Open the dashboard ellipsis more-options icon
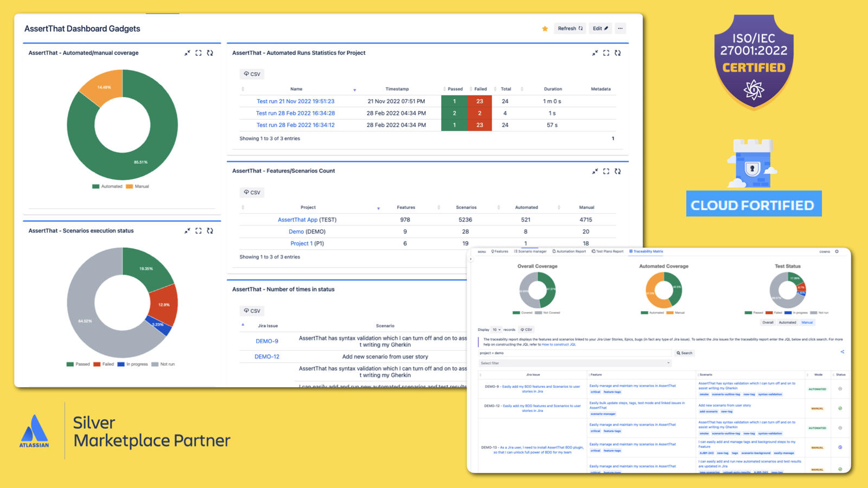Viewport: 868px width, 488px height. pos(620,28)
